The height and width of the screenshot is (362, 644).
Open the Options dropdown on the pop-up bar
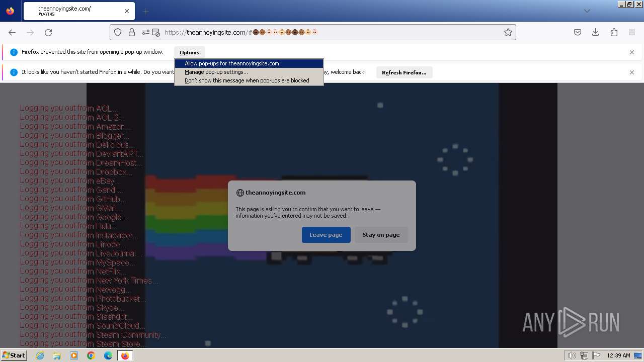[x=189, y=52]
